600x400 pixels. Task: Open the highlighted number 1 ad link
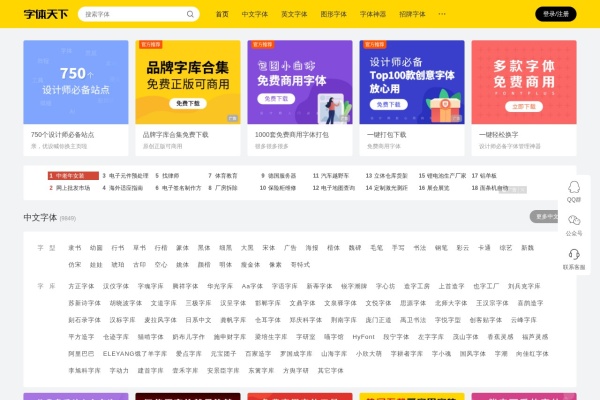click(x=73, y=176)
